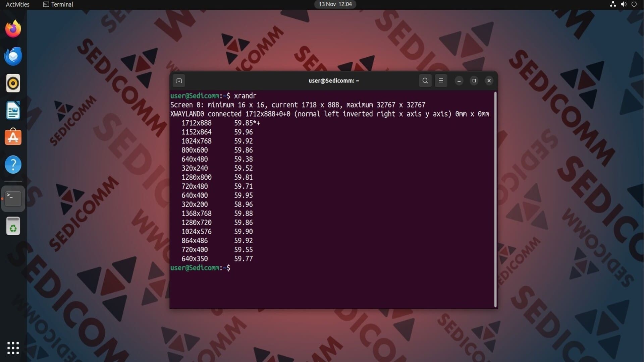The image size is (644, 362).
Task: Launch LibreOffice Writer from the dock
Action: [13, 110]
